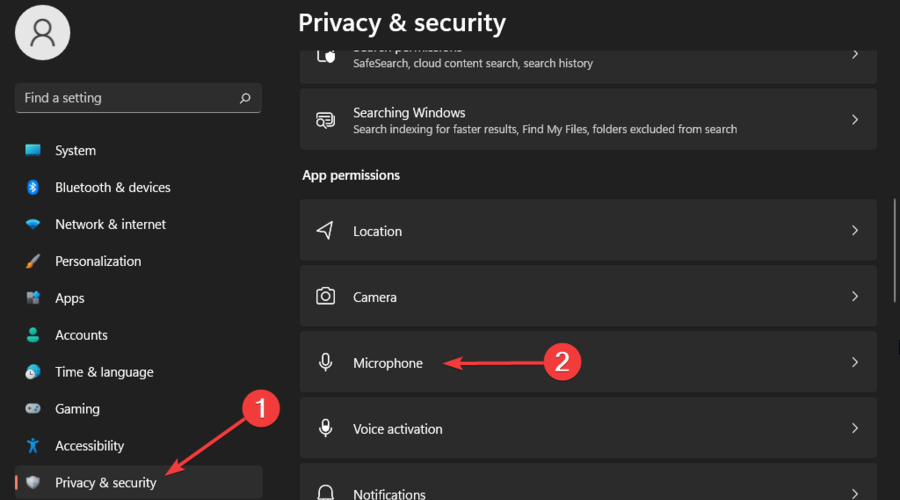
Task: Click the Accessibility figure icon
Action: (33, 446)
